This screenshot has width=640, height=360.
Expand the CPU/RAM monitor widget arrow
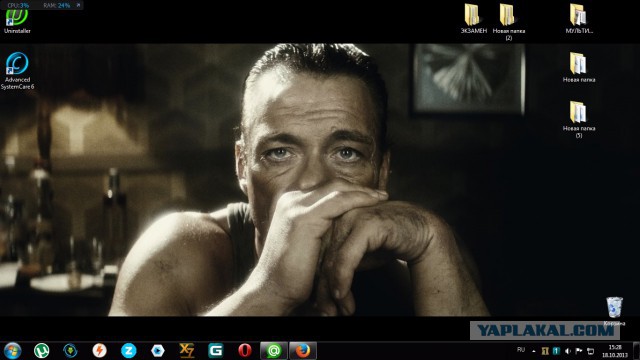click(x=78, y=5)
